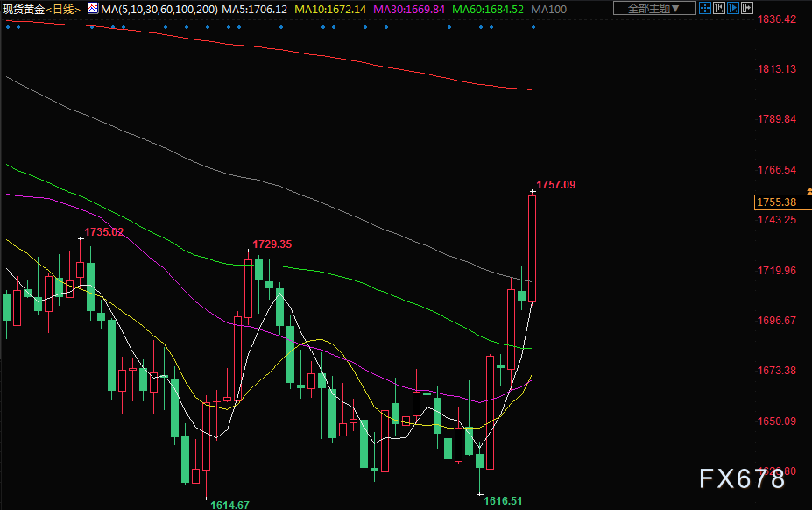Viewport: 812px width, 510px height.
Task: Toggle the magenta MA30 line label
Action: coord(409,9)
